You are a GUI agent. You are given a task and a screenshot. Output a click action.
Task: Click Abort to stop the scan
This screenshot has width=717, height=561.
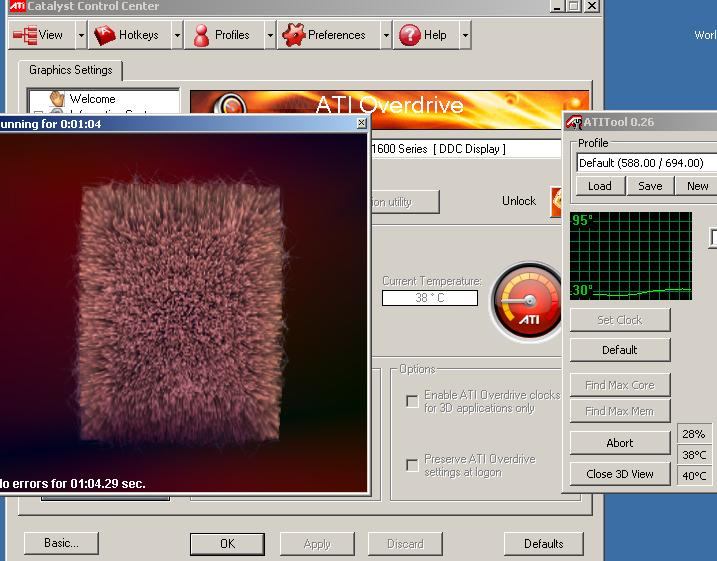(x=620, y=443)
